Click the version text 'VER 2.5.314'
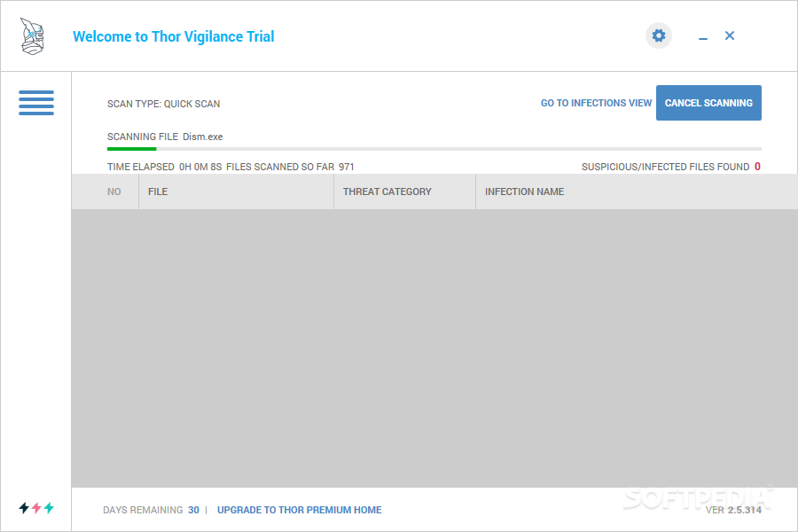The image size is (798, 532). (x=733, y=510)
